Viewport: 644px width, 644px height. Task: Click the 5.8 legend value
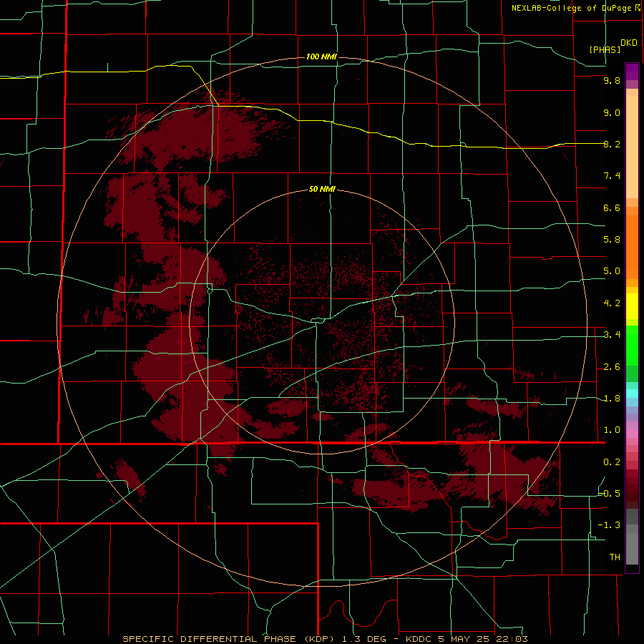[612, 239]
